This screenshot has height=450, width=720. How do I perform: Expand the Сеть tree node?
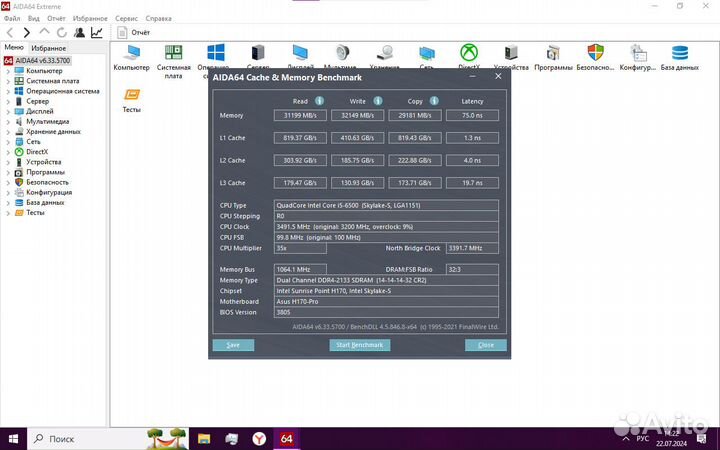tap(8, 142)
